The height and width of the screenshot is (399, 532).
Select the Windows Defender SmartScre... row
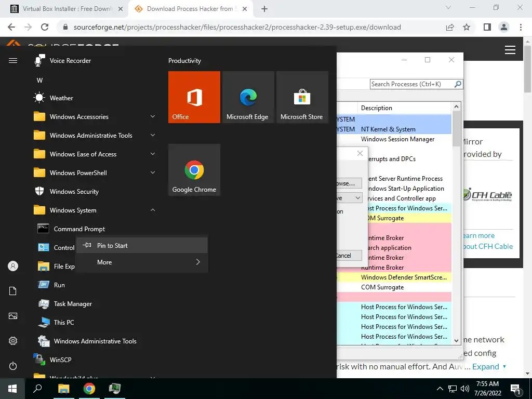[x=394, y=277]
